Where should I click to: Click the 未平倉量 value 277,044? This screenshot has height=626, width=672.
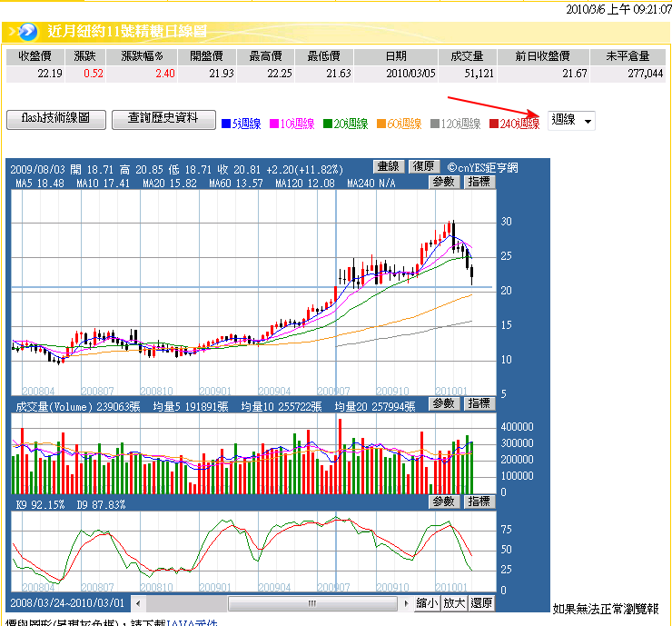click(646, 74)
